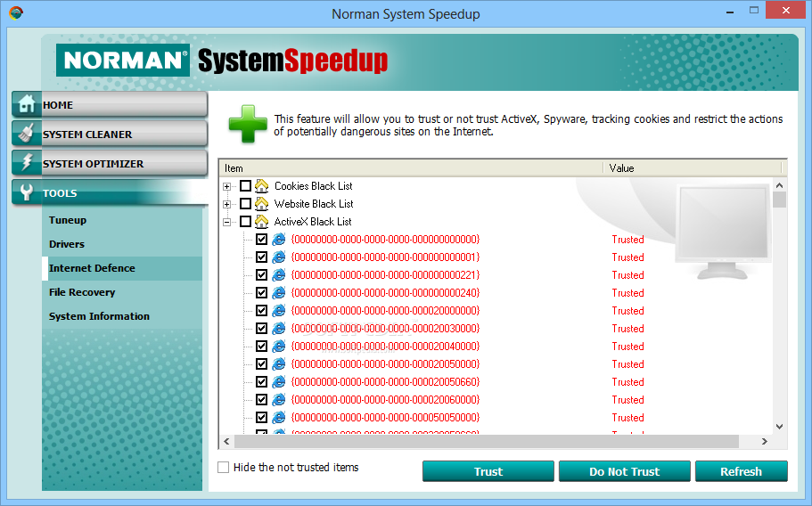Open the TOOLS section
Viewport: 812px width, 506px height.
coord(110,192)
